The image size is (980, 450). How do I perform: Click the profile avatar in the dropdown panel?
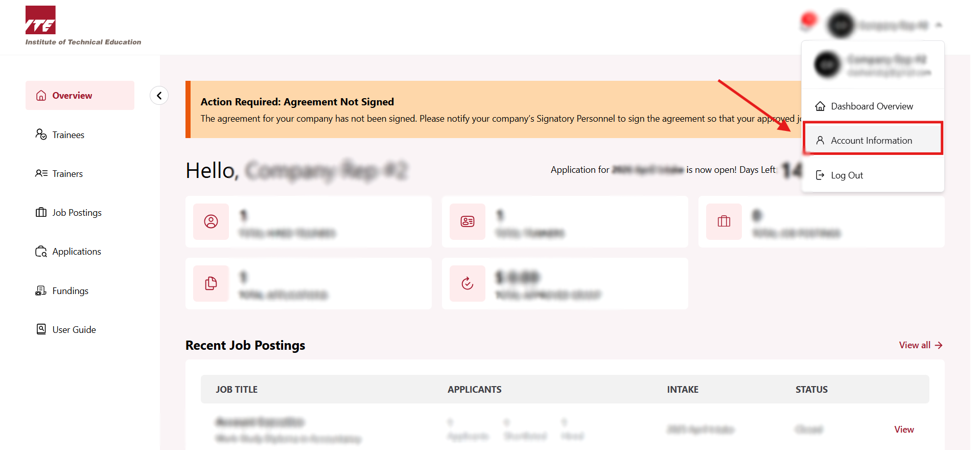tap(827, 65)
